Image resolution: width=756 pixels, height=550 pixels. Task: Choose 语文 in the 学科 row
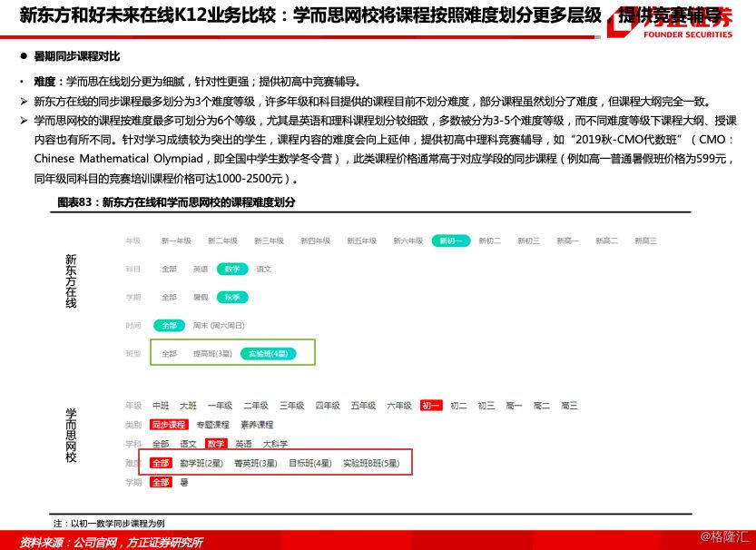tap(188, 444)
